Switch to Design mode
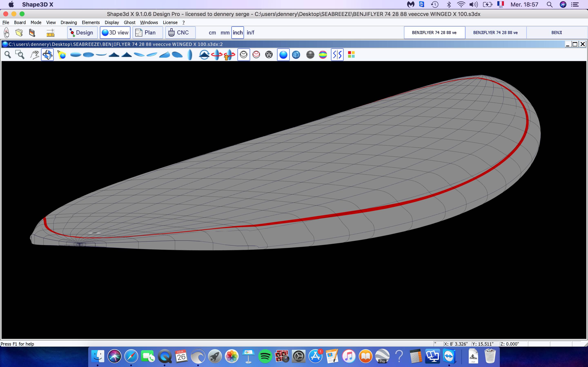Image resolution: width=588 pixels, height=367 pixels. [82, 33]
